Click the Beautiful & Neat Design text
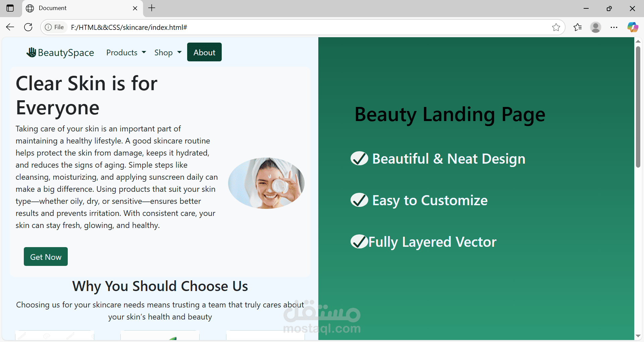The width and height of the screenshot is (644, 342). click(449, 159)
